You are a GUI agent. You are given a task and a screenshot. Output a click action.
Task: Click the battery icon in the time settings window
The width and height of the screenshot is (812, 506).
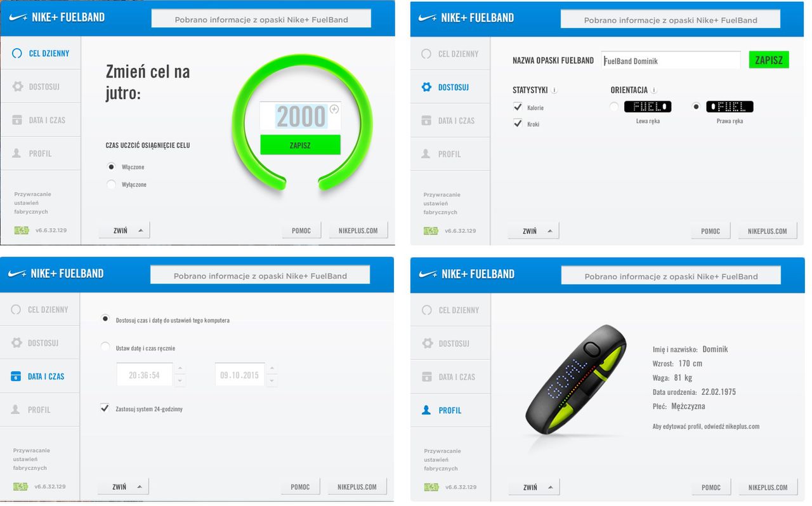click(x=21, y=487)
